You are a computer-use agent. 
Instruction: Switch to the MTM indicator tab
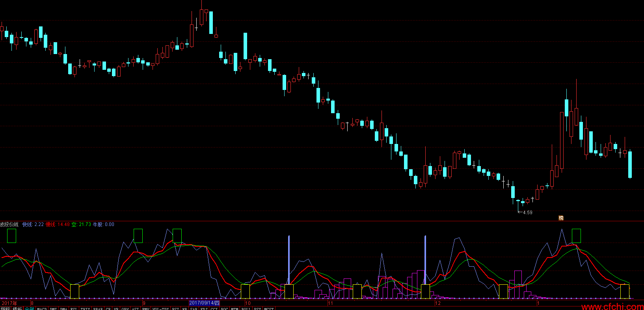(235, 309)
